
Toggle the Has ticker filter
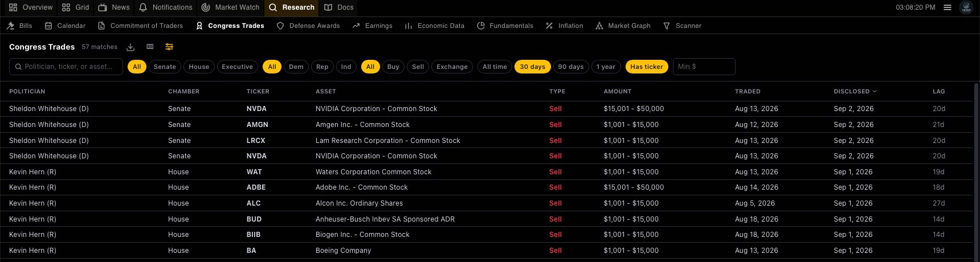point(647,67)
